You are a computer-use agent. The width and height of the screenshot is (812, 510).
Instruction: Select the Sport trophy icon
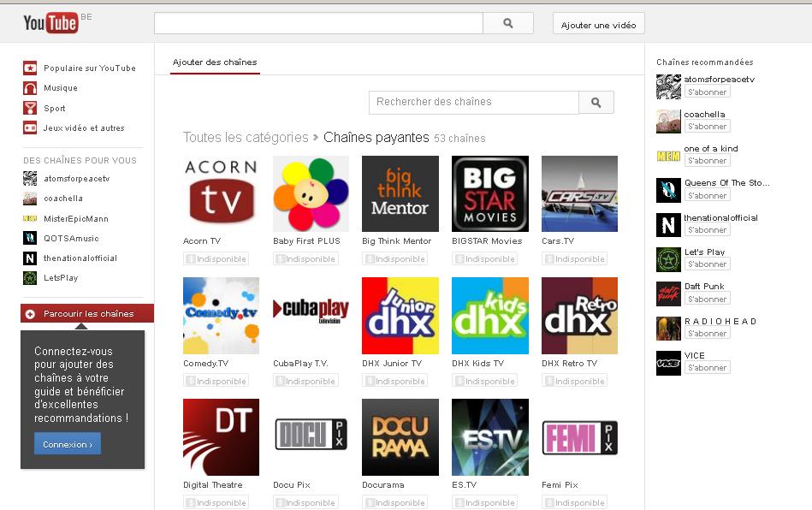point(30,108)
